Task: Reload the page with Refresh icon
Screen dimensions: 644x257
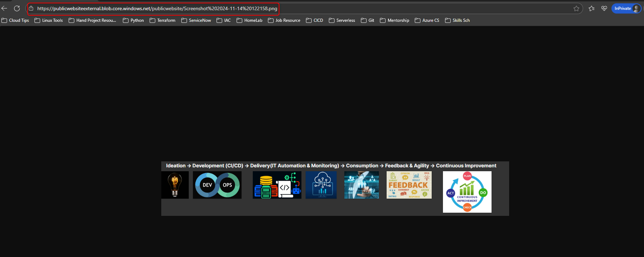Action: pos(17,8)
